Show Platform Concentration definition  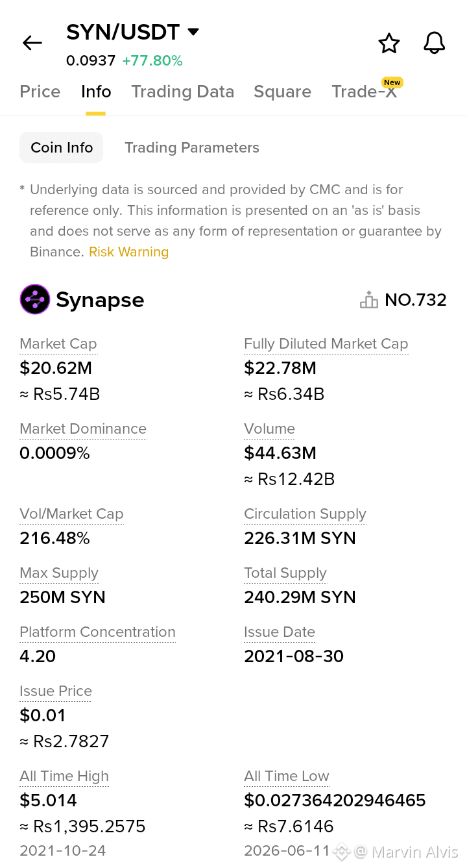(x=97, y=632)
